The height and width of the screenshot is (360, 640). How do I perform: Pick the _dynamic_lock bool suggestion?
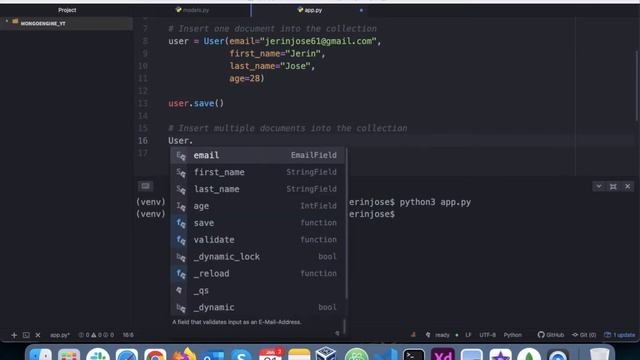point(258,257)
